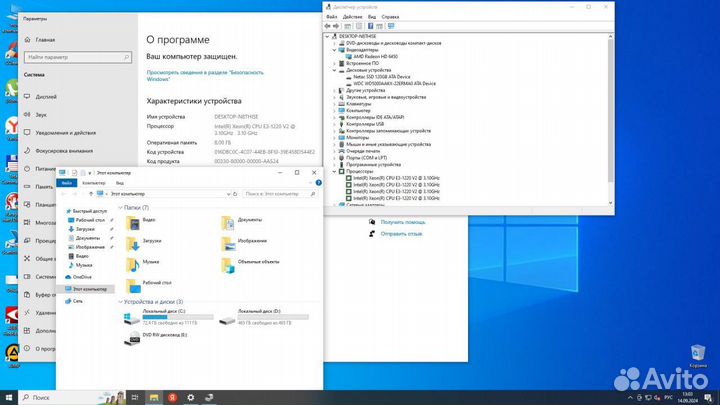Open the Действие menu in Device Manager

pos(352,17)
